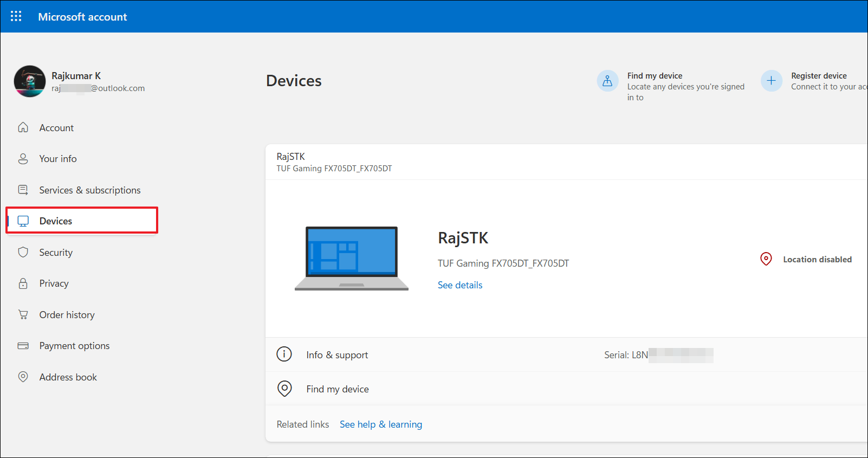
Task: Click the Privacy padlock icon in sidebar
Action: tap(23, 283)
